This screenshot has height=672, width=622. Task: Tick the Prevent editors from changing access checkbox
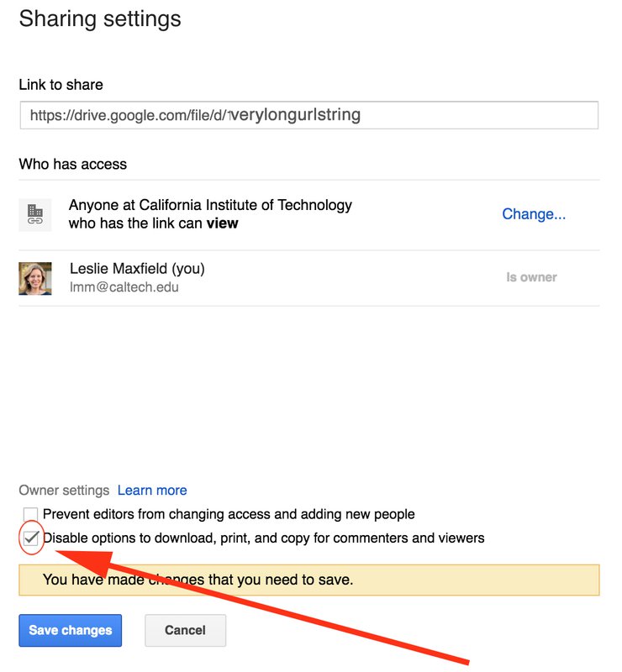(31, 514)
